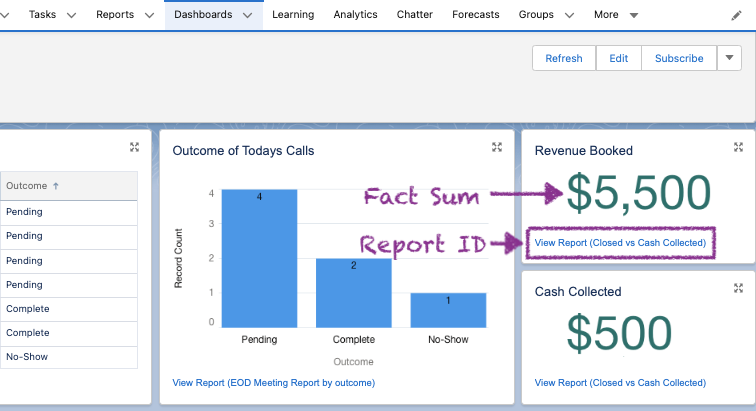The image size is (756, 411).
Task: Open the Groups tab dropdown chevron
Action: click(x=570, y=16)
